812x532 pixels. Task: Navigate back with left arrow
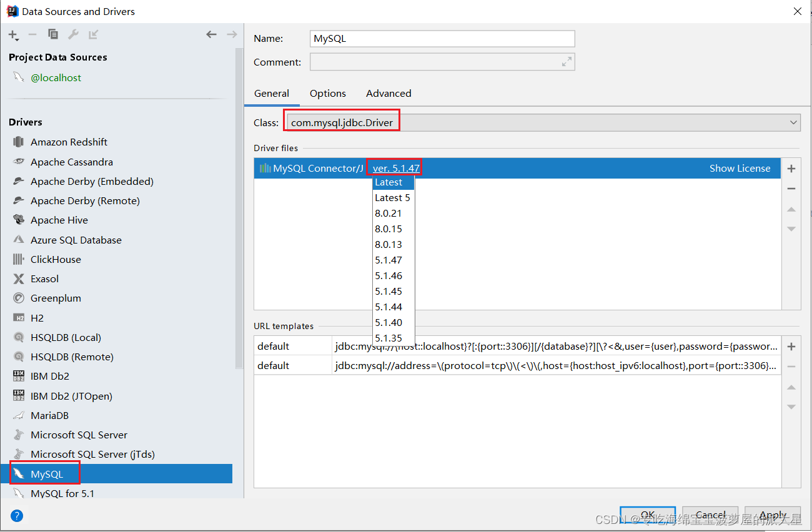point(212,35)
